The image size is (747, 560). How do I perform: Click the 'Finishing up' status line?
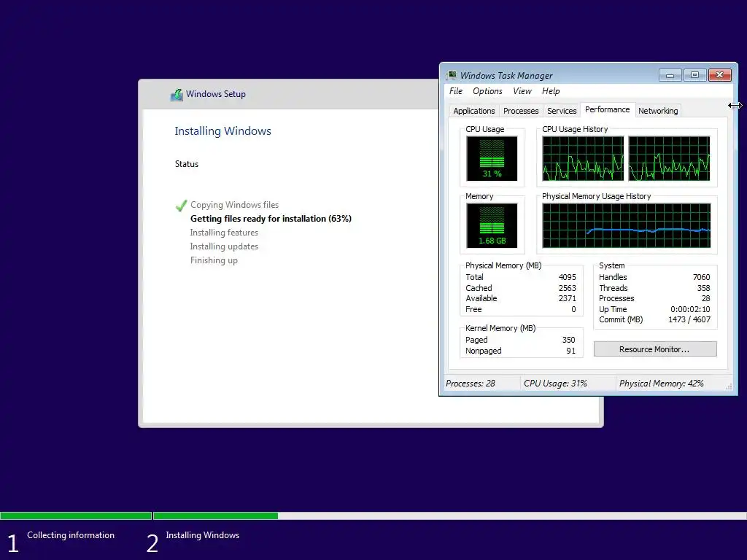coord(214,260)
